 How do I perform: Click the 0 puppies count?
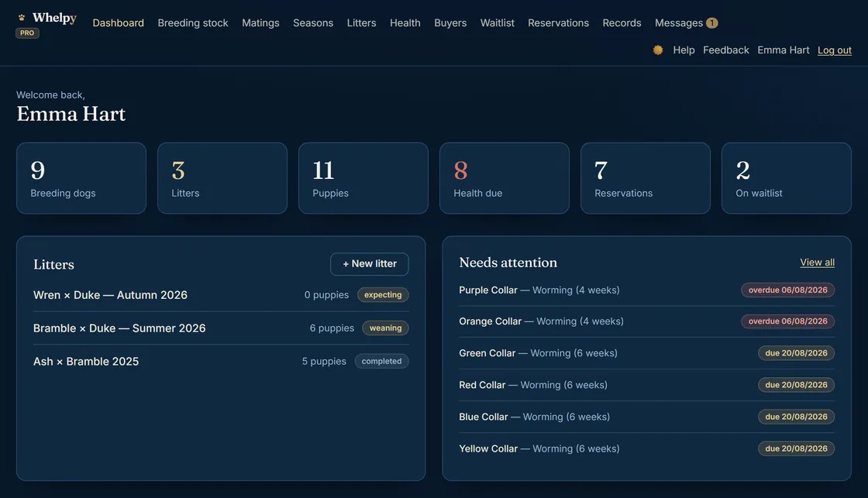click(326, 295)
